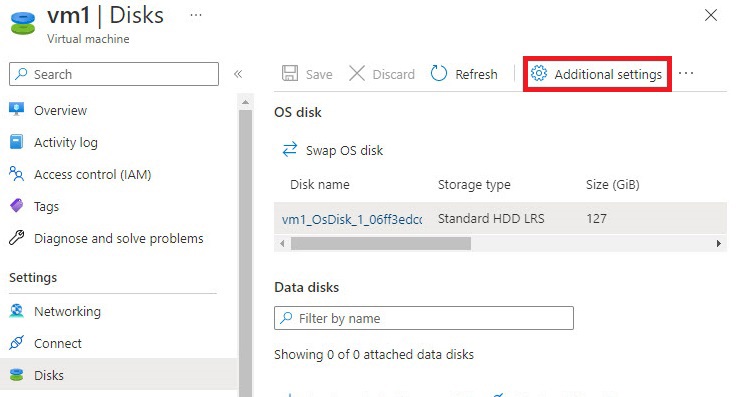
Task: Click the Standard HDD LRS cell
Action: [x=491, y=219]
